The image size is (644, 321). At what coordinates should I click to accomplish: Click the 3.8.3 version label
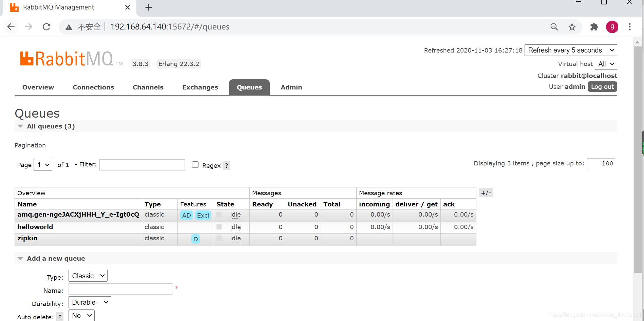tap(140, 64)
